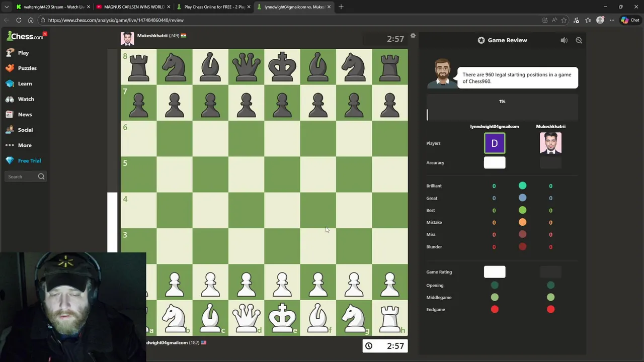Open Watch in the sidebar

(20, 99)
